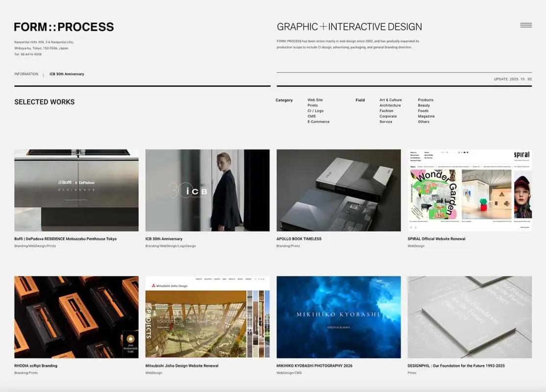The width and height of the screenshot is (546, 392).
Task: Open the ICB 30th Anniversary model thumbnail
Action: click(x=207, y=191)
